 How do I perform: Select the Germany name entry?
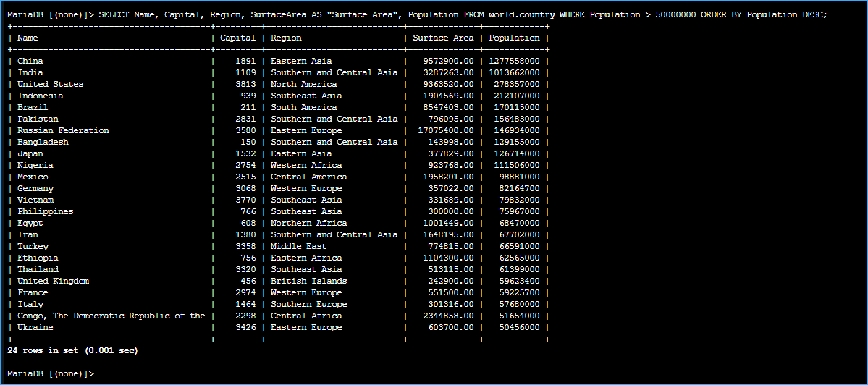click(35, 189)
